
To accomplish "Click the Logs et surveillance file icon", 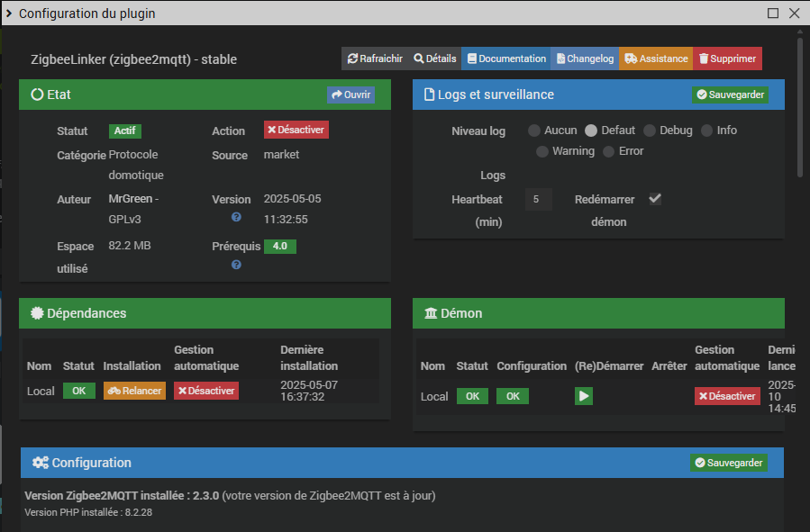I will click(x=429, y=95).
